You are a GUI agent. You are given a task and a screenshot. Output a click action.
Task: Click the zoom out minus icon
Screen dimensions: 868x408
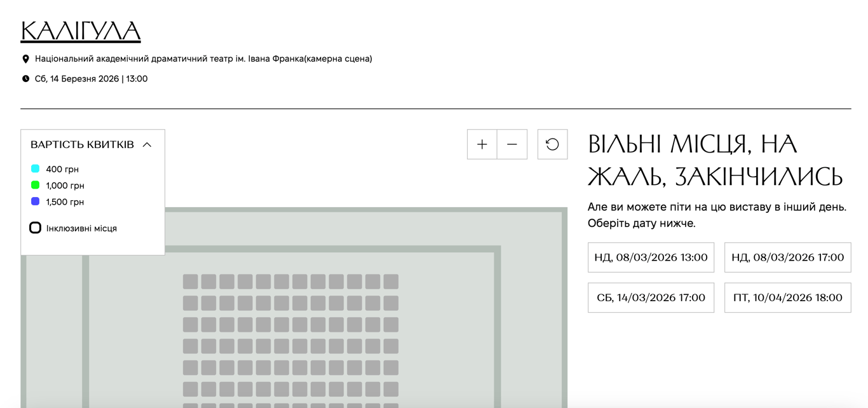[512, 144]
